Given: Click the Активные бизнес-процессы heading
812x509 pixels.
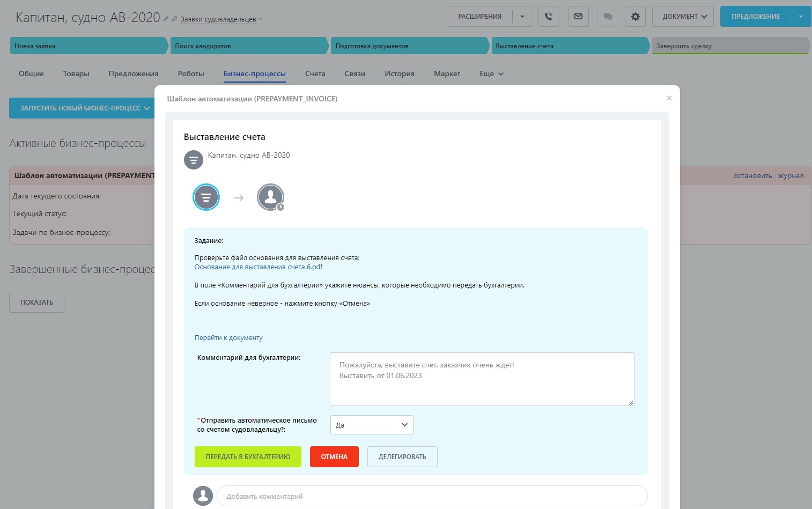Looking at the screenshot, I should click(x=78, y=143).
